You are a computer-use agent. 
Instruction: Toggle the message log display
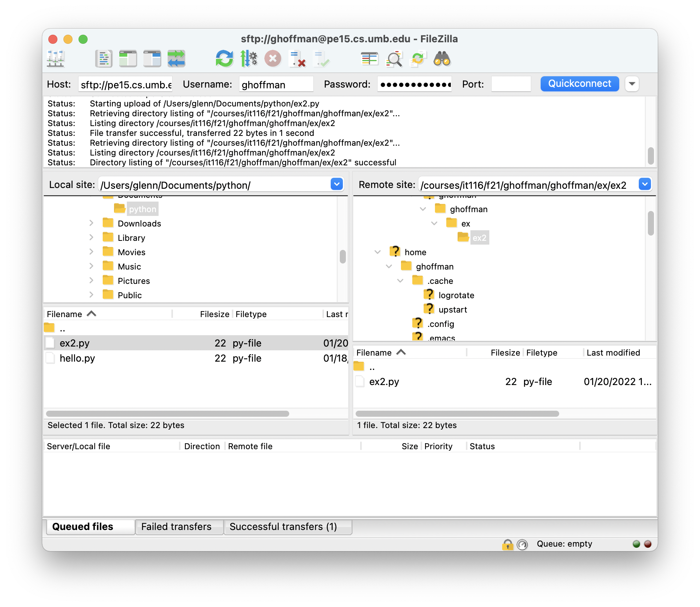(103, 59)
